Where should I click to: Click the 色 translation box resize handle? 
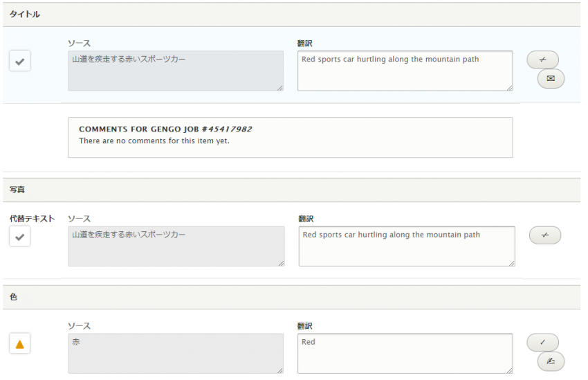click(509, 370)
